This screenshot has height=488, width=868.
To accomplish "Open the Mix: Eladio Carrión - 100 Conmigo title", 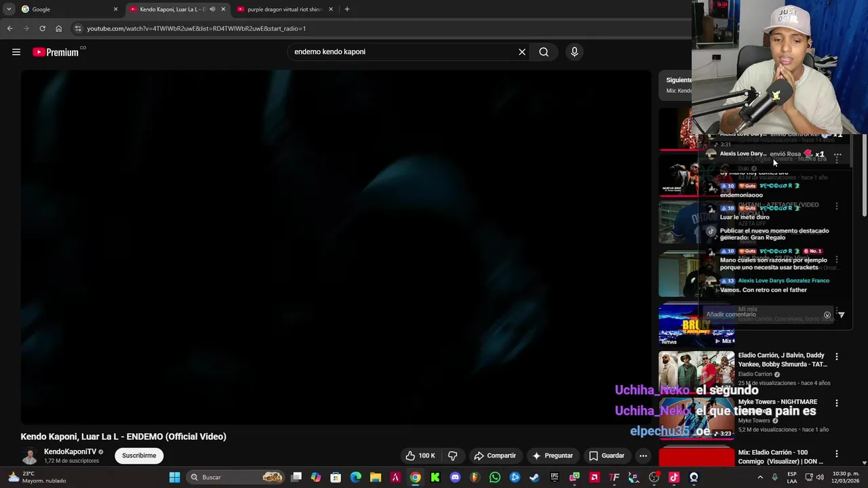I will (x=781, y=457).
